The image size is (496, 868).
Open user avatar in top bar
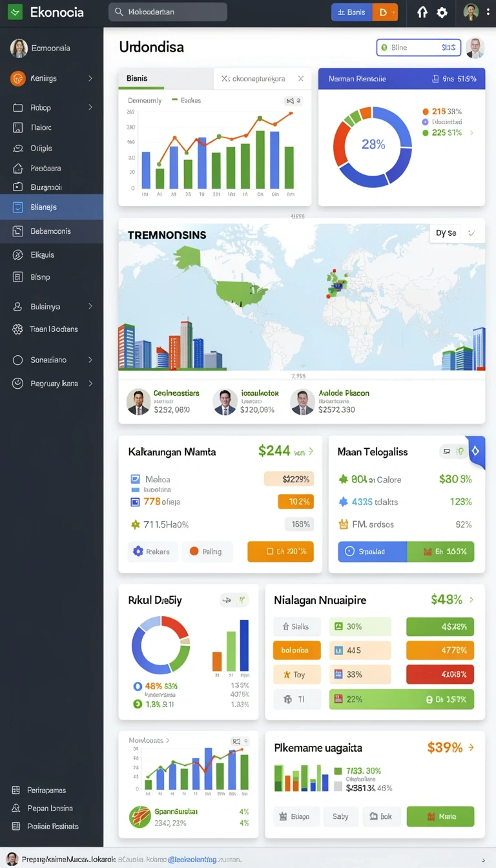[x=471, y=12]
